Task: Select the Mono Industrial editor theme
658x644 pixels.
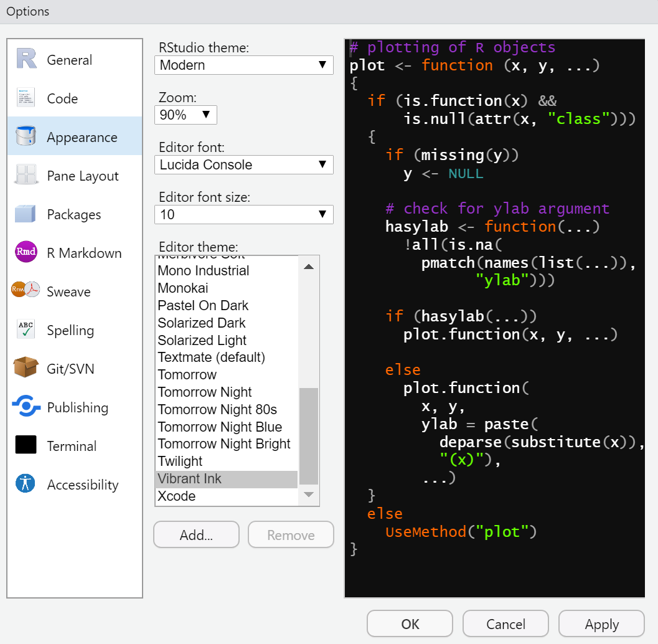Action: click(227, 271)
